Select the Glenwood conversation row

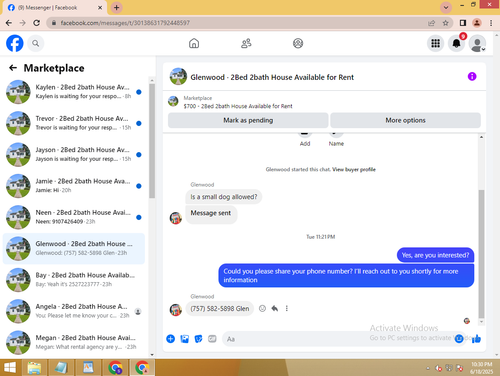pyautogui.click(x=74, y=249)
